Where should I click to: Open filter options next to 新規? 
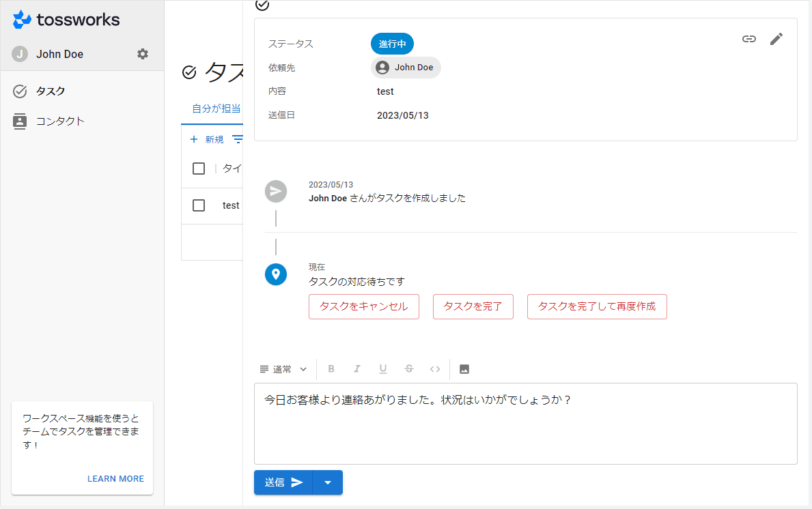tap(238, 139)
